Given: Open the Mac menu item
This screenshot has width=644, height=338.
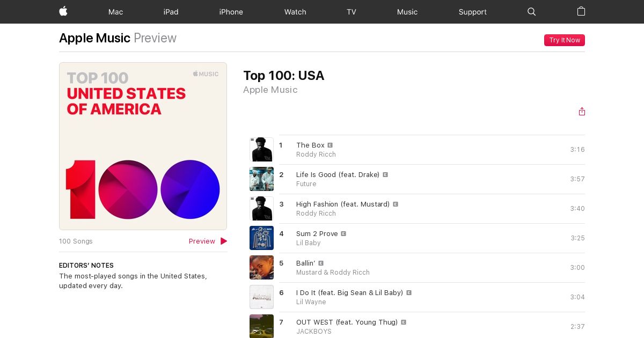Looking at the screenshot, I should (115, 12).
